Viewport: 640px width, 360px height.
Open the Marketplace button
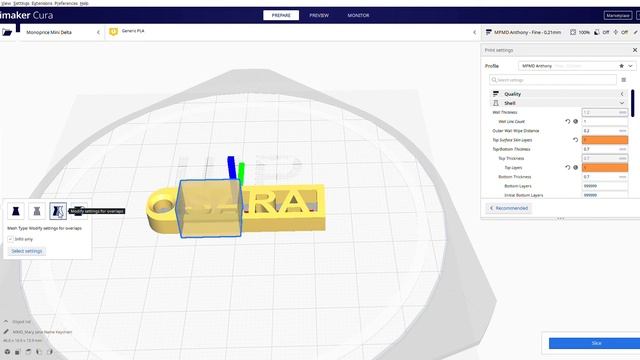618,16
